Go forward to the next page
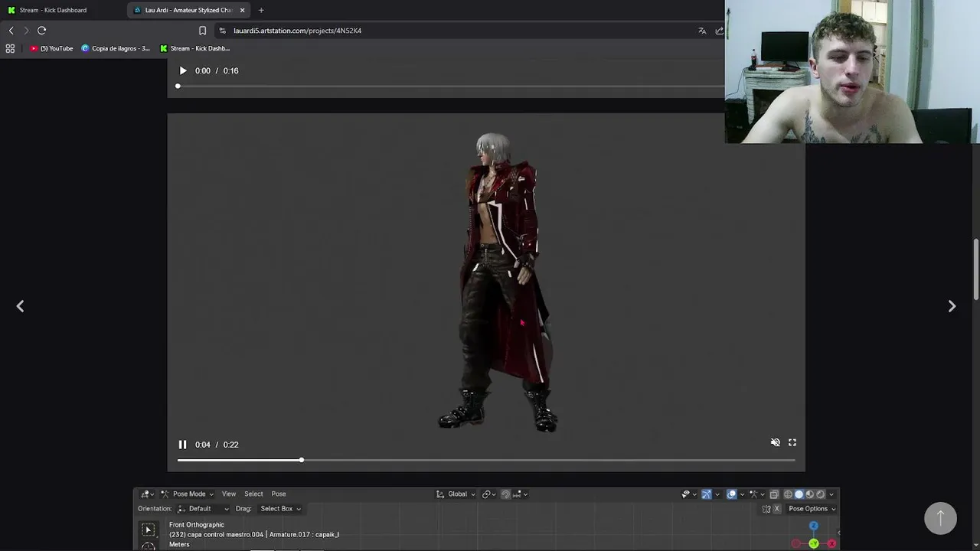Image resolution: width=980 pixels, height=551 pixels. [x=26, y=31]
